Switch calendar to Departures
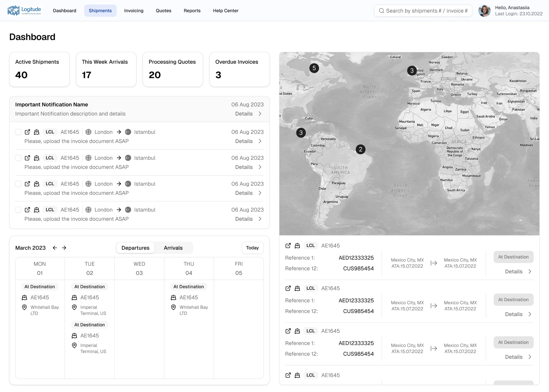The image size is (549, 392). [135, 248]
